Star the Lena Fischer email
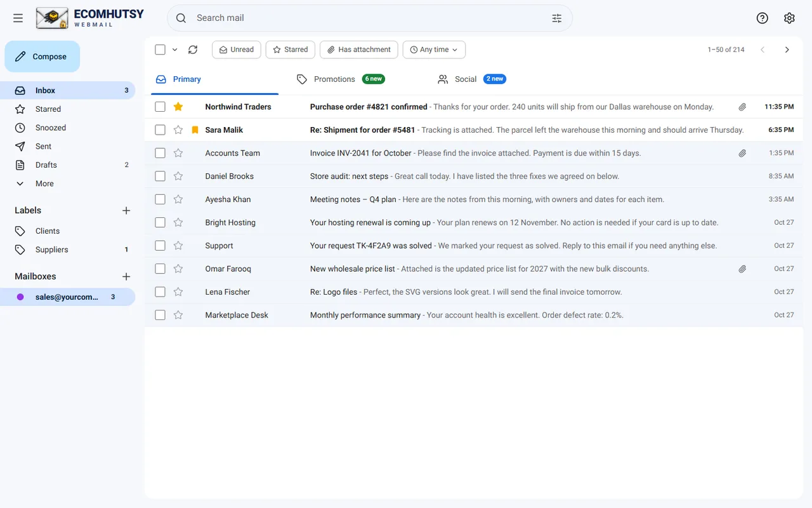The image size is (812, 508). click(178, 292)
